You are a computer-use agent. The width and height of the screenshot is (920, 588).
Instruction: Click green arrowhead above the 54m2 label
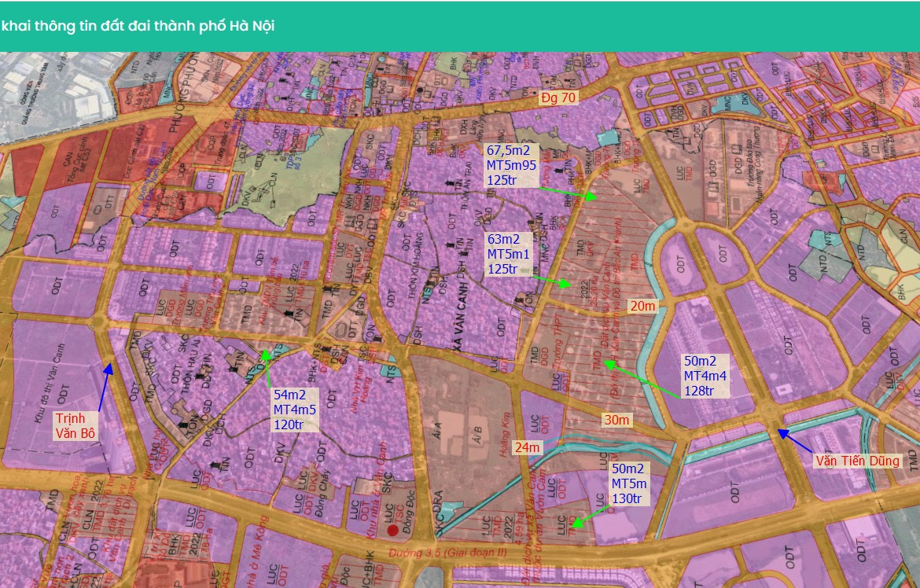266,355
